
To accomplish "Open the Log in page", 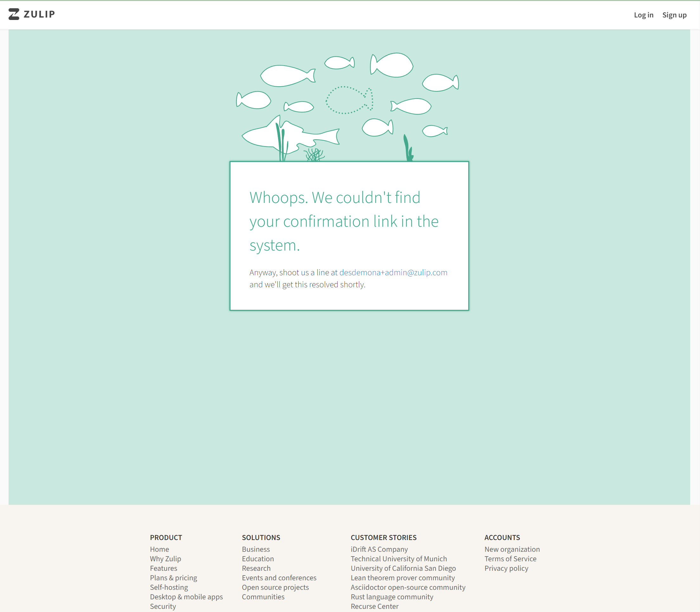I will (x=643, y=15).
